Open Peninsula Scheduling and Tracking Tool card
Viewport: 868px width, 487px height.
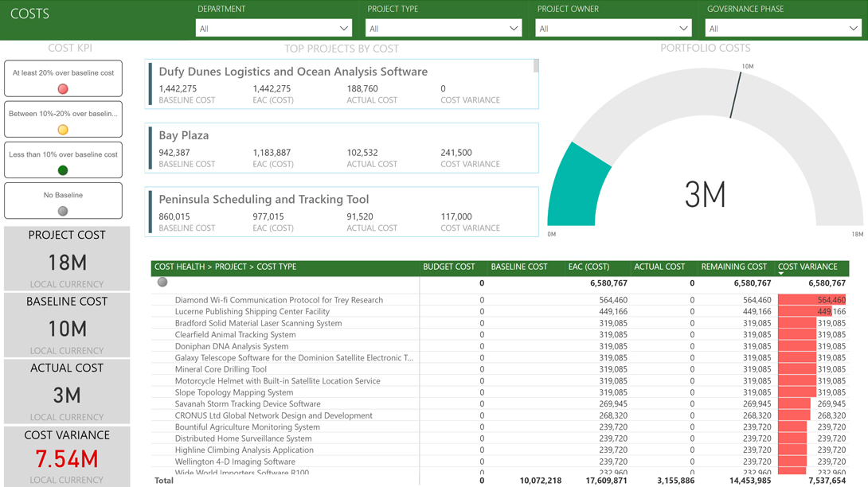[x=342, y=212]
